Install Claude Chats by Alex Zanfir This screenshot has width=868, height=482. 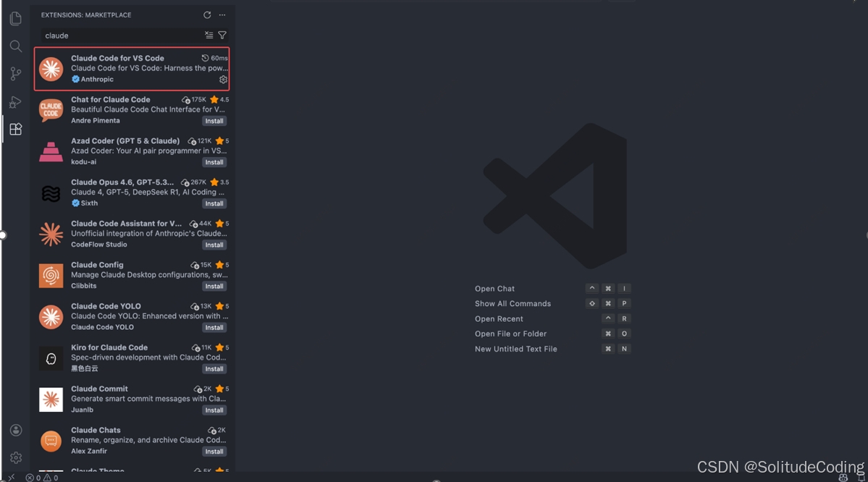pyautogui.click(x=214, y=452)
